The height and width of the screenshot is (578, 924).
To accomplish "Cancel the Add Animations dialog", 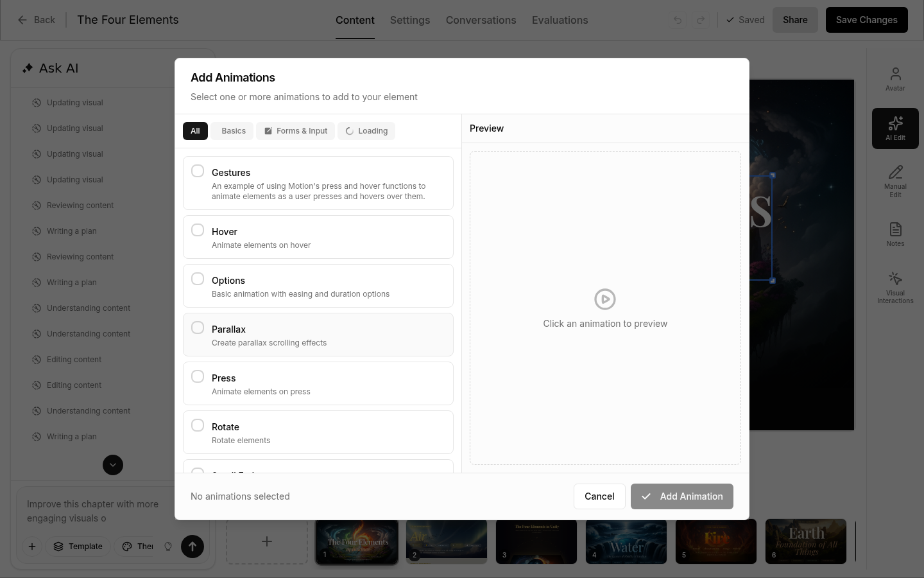I will [x=599, y=496].
